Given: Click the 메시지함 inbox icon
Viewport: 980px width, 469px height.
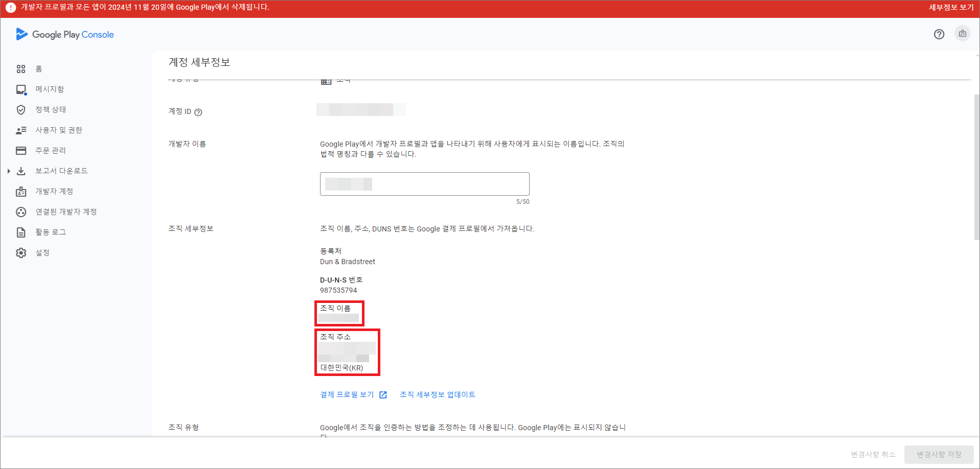Looking at the screenshot, I should (x=21, y=89).
